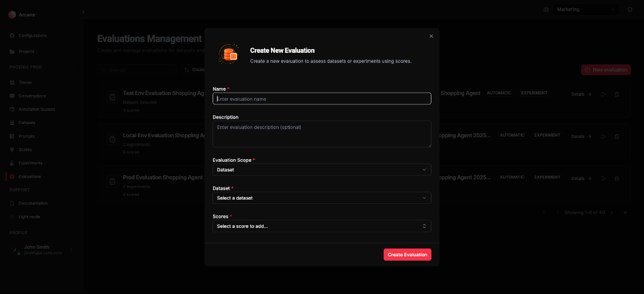Collapse the sidebar with the chevron arrow

tap(84, 13)
